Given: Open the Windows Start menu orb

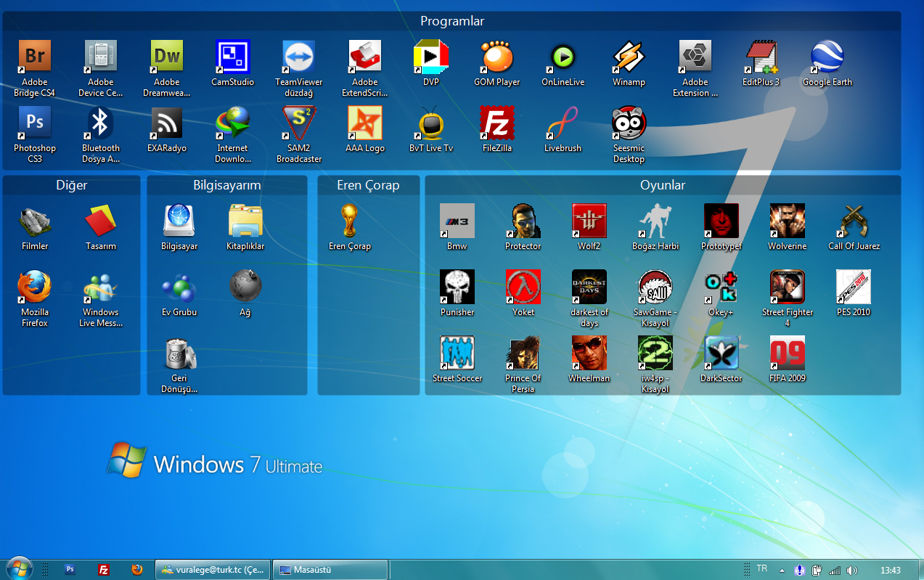Looking at the screenshot, I should [18, 569].
